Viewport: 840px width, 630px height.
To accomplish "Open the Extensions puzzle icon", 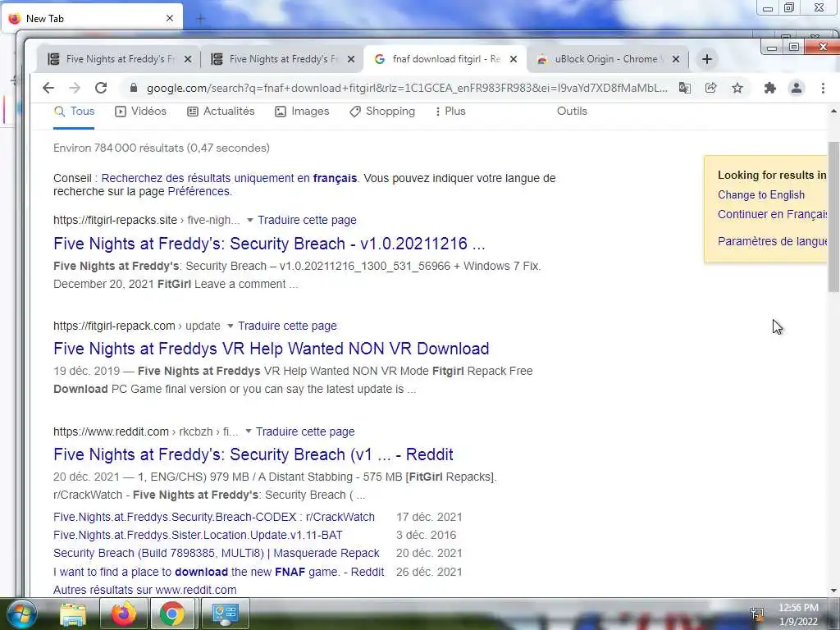I will click(x=769, y=88).
